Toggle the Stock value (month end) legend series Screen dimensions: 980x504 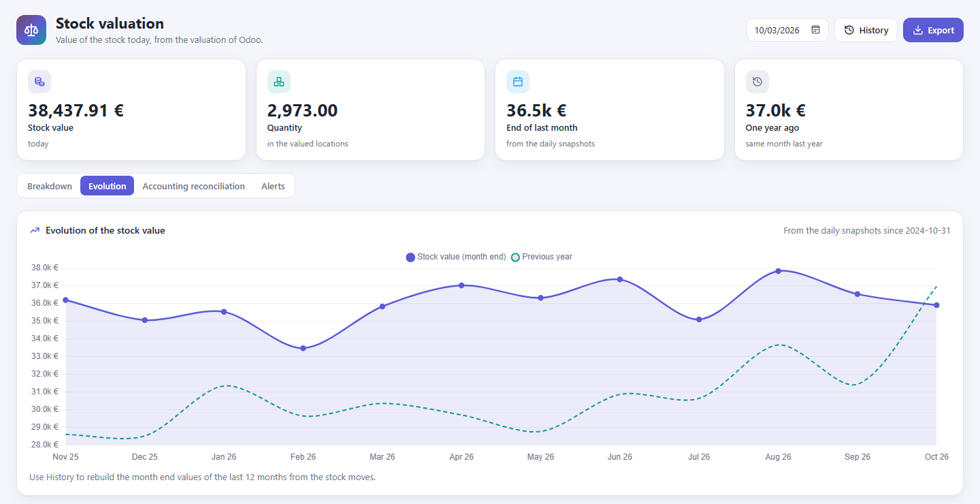click(x=456, y=257)
